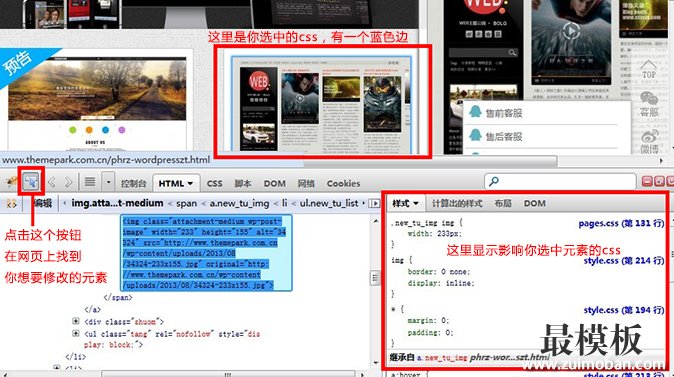Activate the inspect element pointer tool
Image resolution: width=674 pixels, height=377 pixels.
click(x=31, y=182)
